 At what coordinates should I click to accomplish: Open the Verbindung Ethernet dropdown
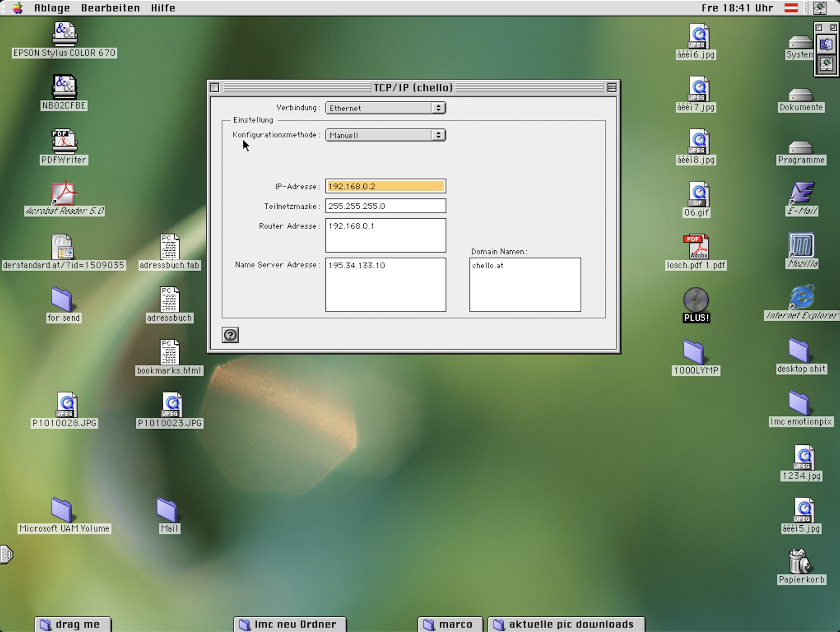pyautogui.click(x=385, y=108)
